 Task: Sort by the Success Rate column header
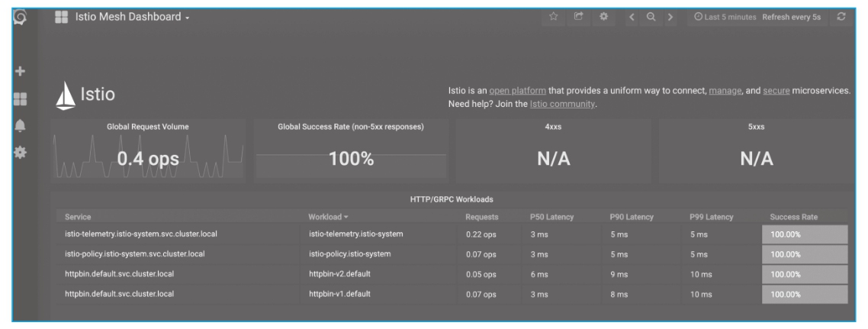[x=793, y=218]
